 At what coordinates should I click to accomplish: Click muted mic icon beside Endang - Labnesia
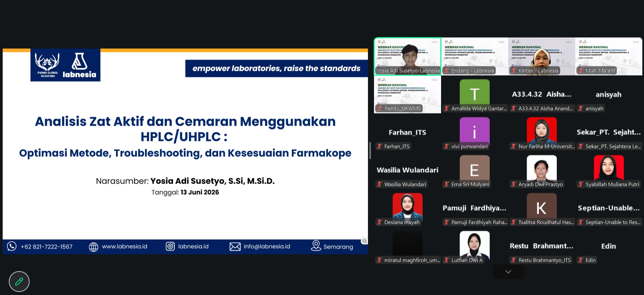[446, 70]
